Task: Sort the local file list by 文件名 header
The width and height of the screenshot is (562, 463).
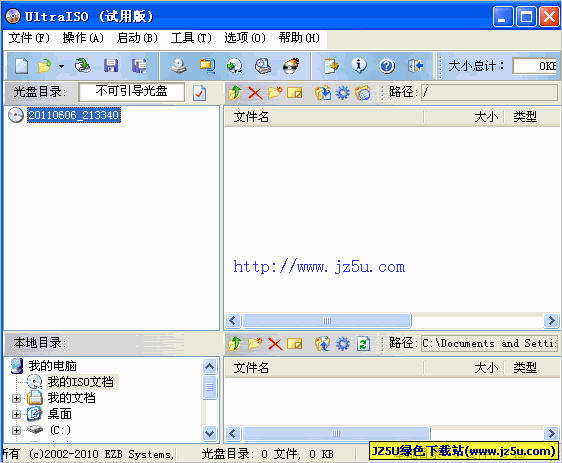Action: 324,368
